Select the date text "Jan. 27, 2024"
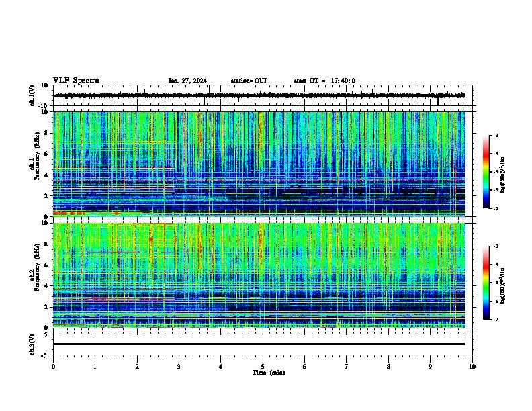 [187, 81]
